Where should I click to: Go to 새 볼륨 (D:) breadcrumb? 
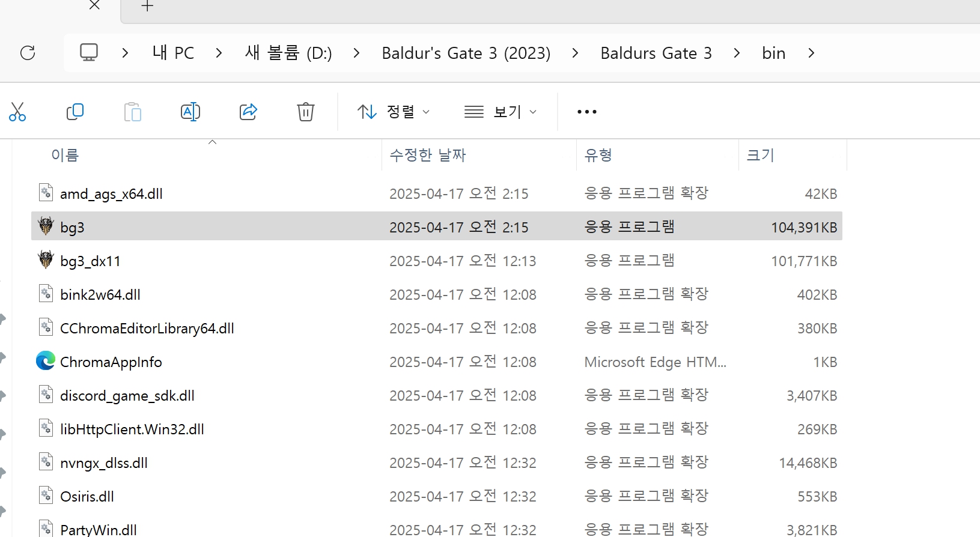pos(288,53)
